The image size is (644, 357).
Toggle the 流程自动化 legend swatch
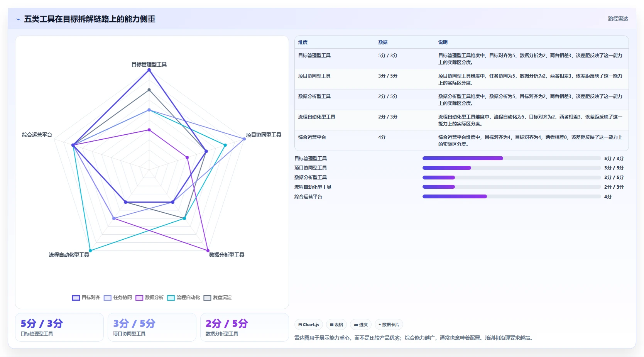point(171,298)
